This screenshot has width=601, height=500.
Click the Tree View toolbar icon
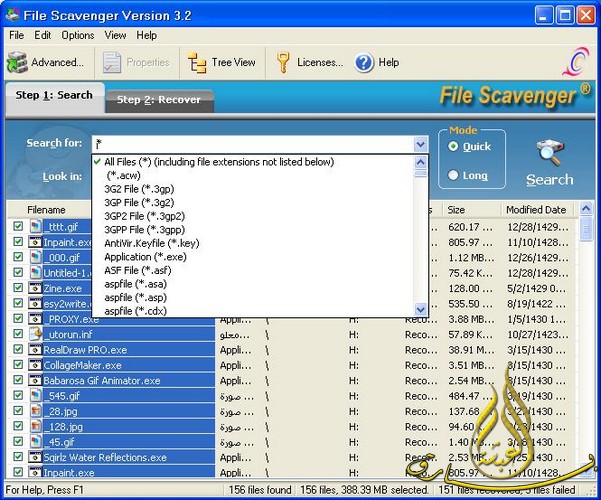[x=197, y=62]
